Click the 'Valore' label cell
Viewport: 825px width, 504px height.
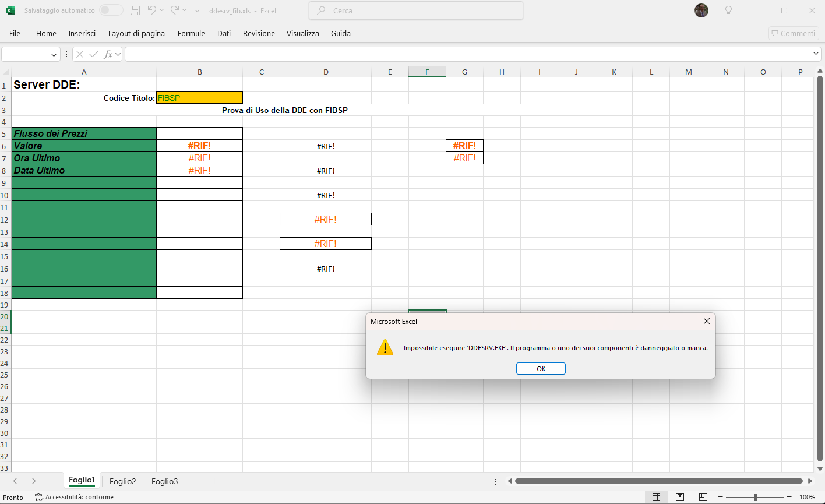click(x=84, y=146)
